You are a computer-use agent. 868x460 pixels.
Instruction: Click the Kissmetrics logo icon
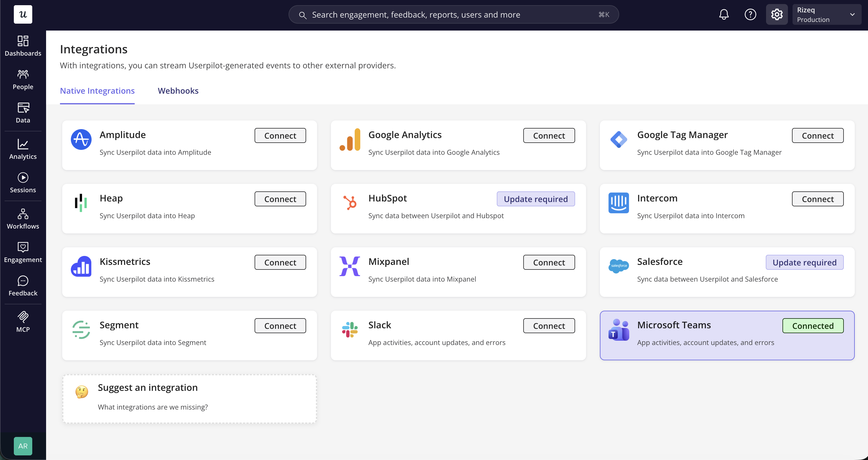(x=81, y=266)
